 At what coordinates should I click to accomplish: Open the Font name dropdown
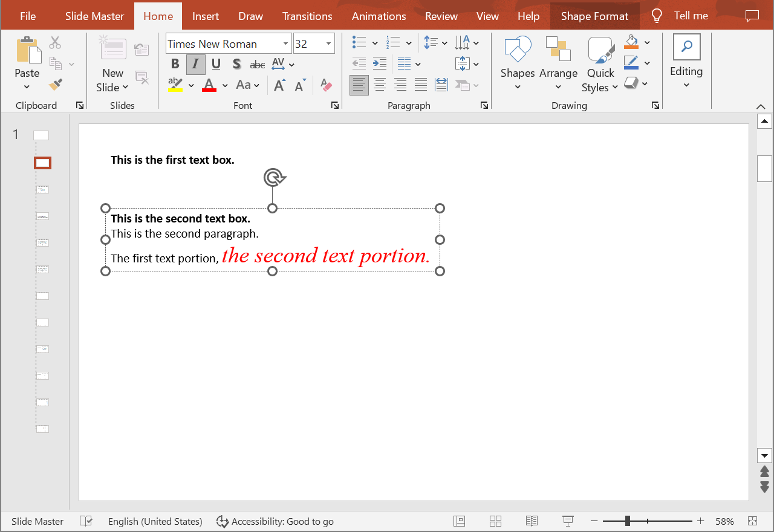(x=286, y=44)
